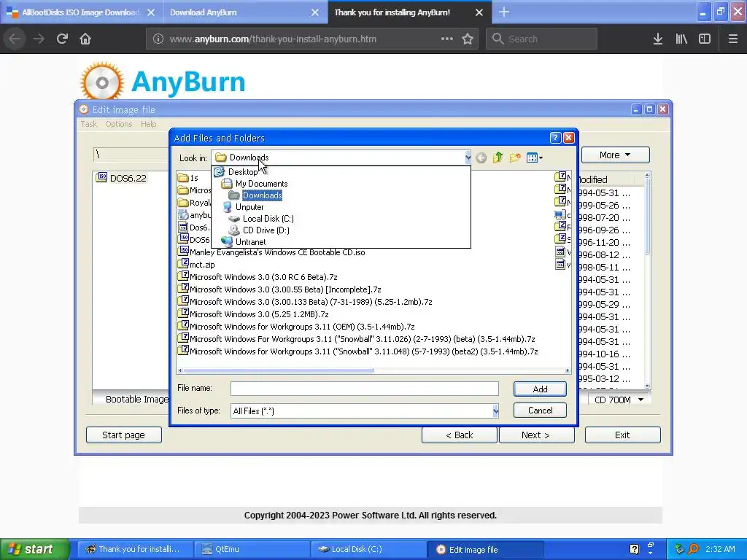Select Windows for Workgroups 3.11 (OEM) file
Image resolution: width=747 pixels, height=560 pixels.
coord(296,327)
